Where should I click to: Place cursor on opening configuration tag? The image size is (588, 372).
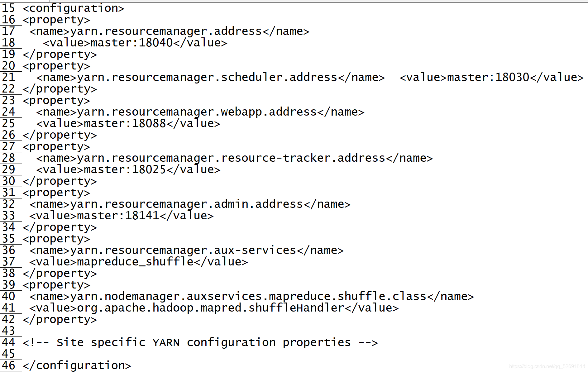pos(74,8)
